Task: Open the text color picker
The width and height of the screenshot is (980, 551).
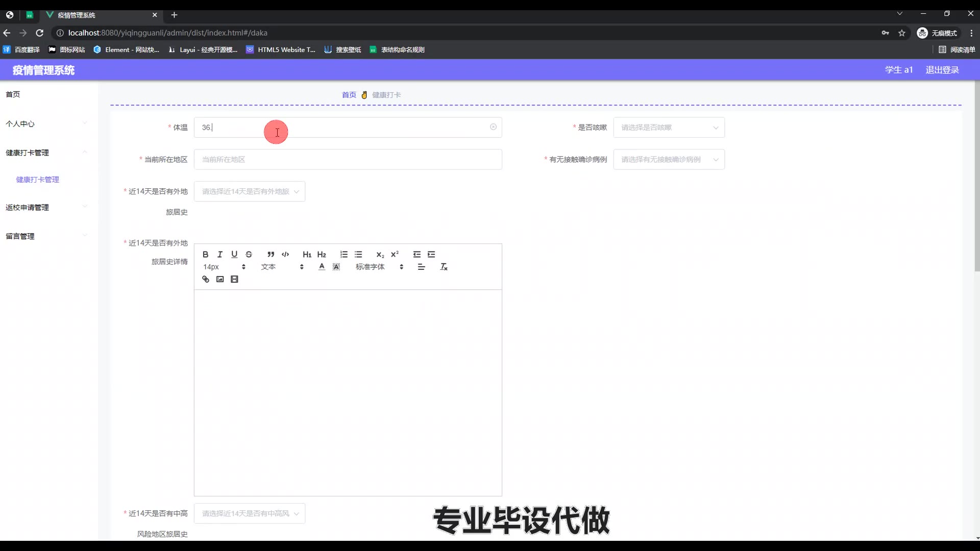Action: point(322,267)
